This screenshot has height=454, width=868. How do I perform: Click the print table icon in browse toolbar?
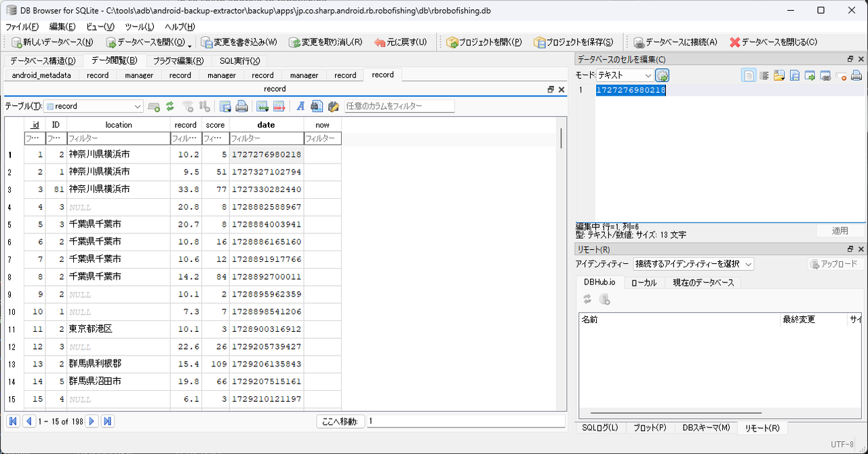pos(241,107)
